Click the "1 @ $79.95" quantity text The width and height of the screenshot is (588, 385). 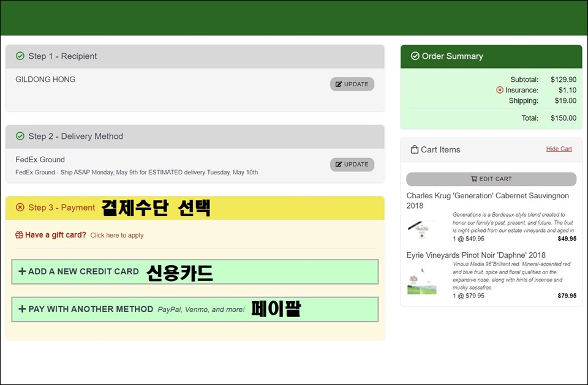tap(469, 296)
